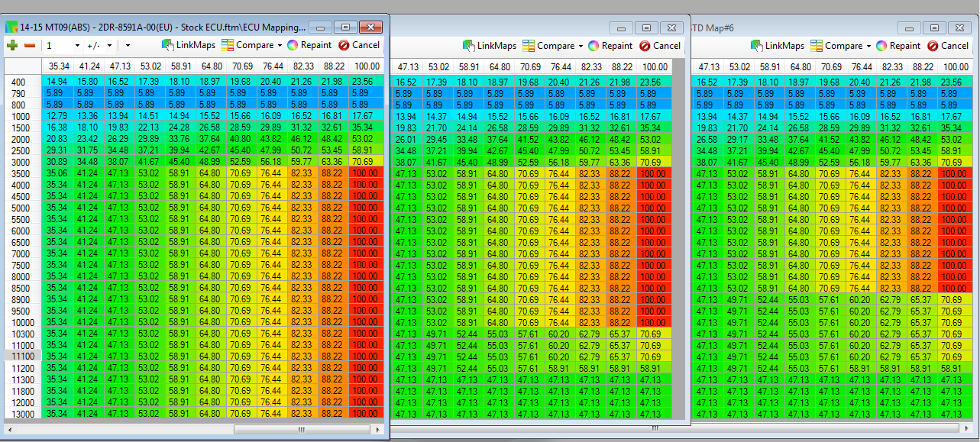Click the 35.34 column header

(59, 66)
